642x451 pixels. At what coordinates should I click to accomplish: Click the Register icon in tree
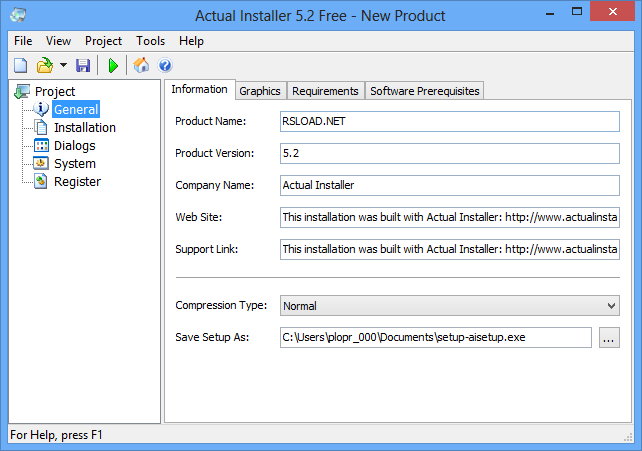tap(41, 181)
